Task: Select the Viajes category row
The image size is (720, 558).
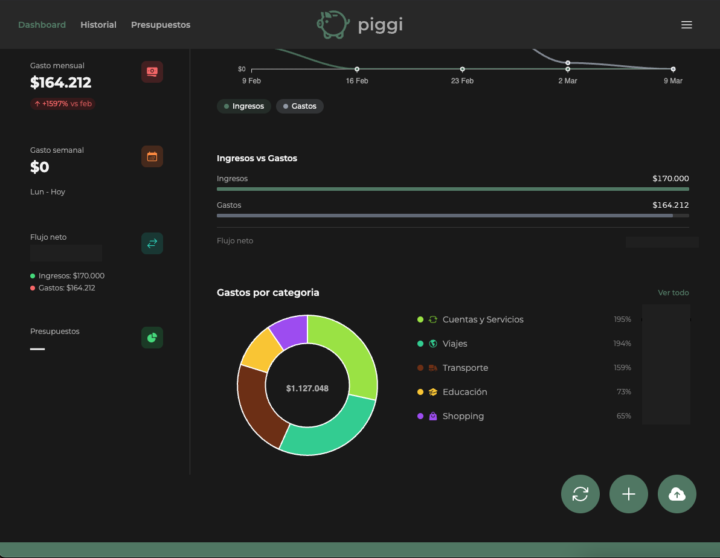Action: point(455,344)
